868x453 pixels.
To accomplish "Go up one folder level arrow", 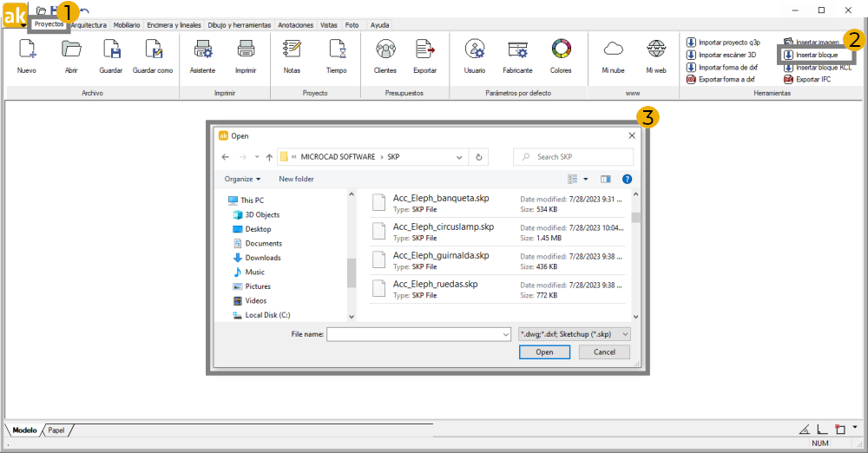I will (x=269, y=157).
